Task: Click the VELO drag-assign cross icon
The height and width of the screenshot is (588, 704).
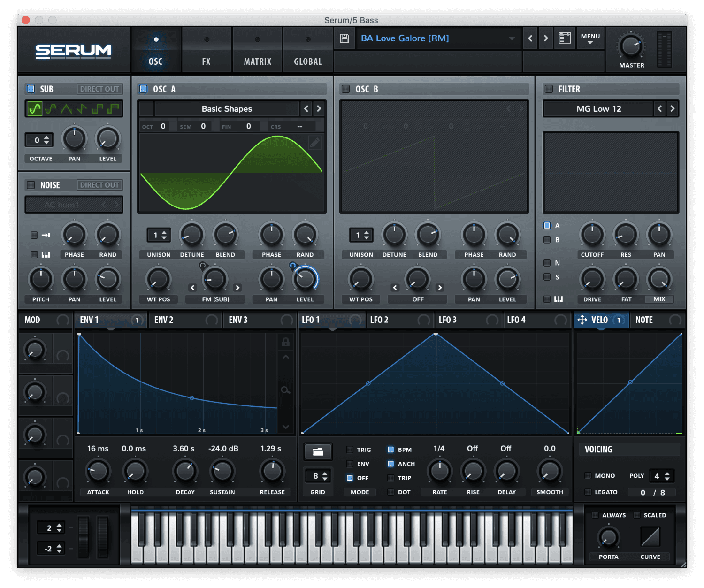Action: (x=582, y=320)
